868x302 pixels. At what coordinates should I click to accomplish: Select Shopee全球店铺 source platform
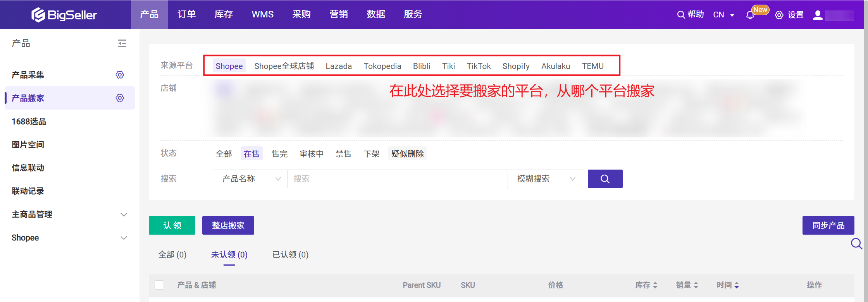(284, 66)
